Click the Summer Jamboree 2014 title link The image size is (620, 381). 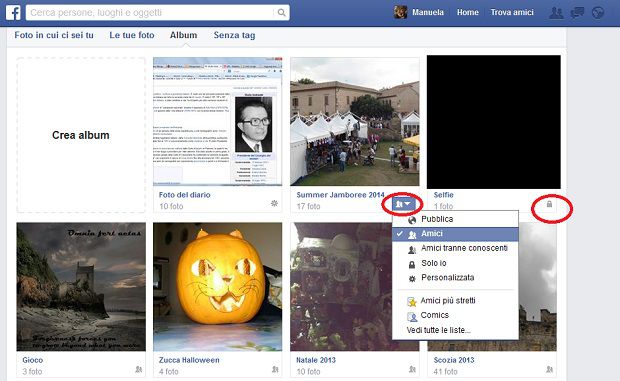pos(340,195)
